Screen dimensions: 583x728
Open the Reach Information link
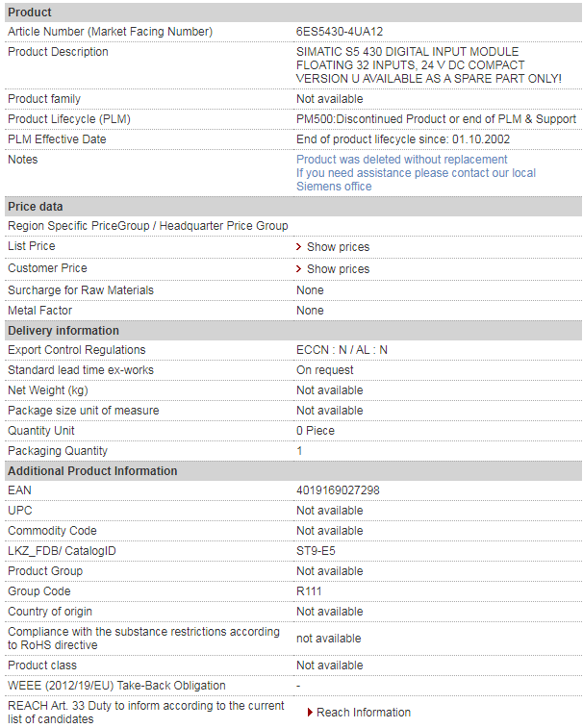click(x=364, y=713)
